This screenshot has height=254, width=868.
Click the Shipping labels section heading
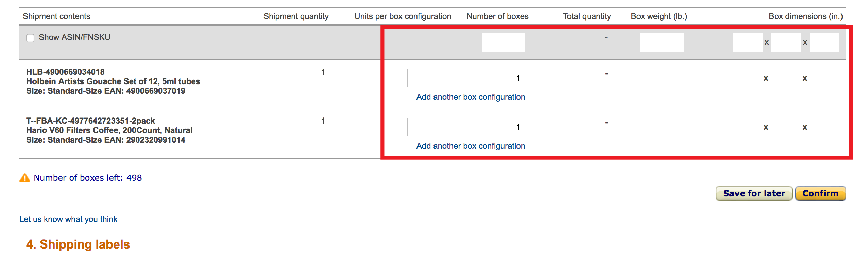point(78,244)
